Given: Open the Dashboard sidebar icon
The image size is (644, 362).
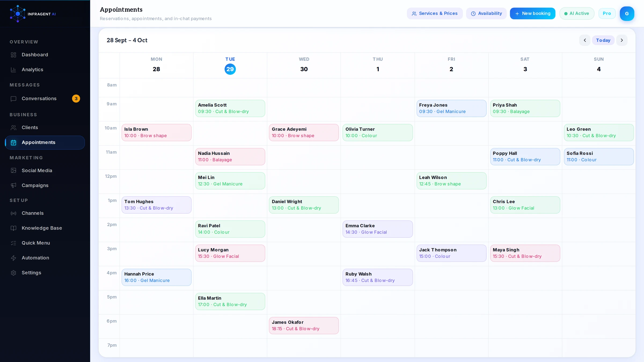Looking at the screenshot, I should [13, 55].
